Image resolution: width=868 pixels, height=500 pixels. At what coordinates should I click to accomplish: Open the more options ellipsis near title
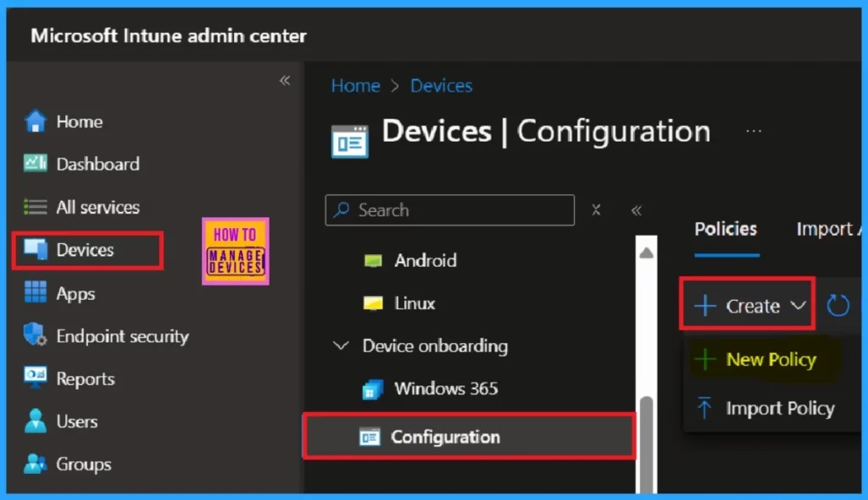point(754,131)
